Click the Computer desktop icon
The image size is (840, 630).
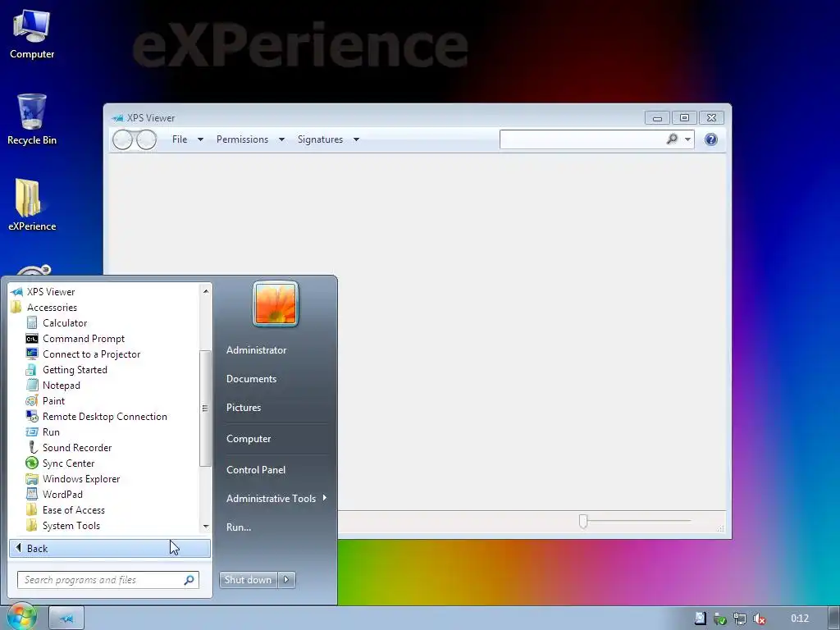pyautogui.click(x=32, y=34)
